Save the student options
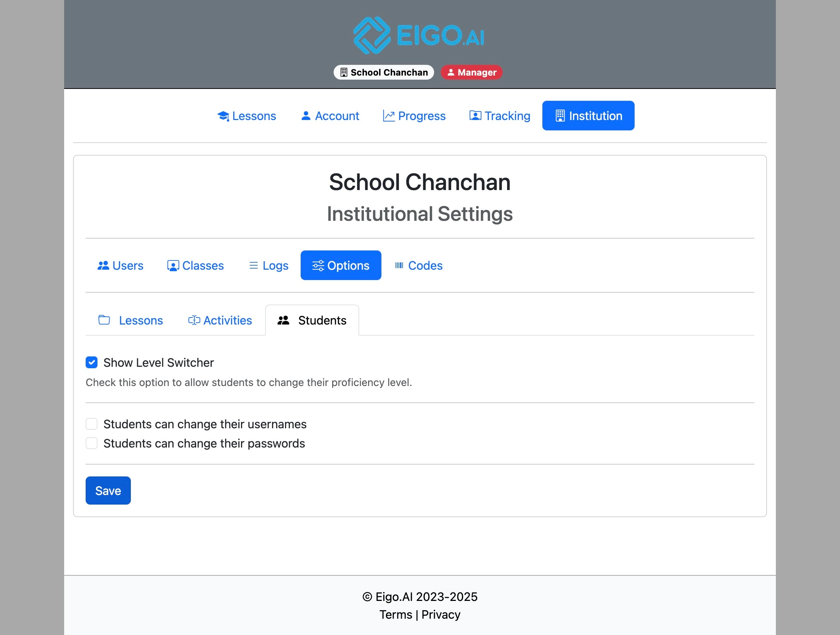Image resolution: width=840 pixels, height=635 pixels. (x=108, y=491)
